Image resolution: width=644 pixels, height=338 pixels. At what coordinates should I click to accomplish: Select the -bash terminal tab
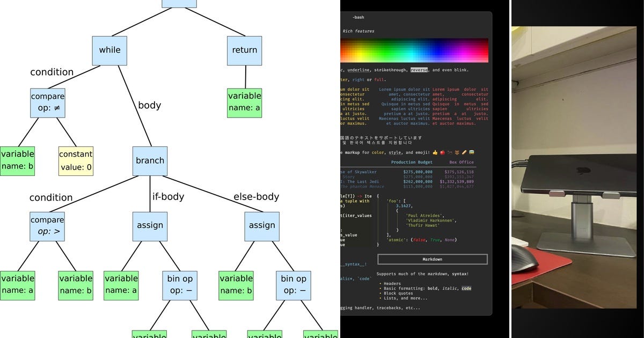pos(358,17)
